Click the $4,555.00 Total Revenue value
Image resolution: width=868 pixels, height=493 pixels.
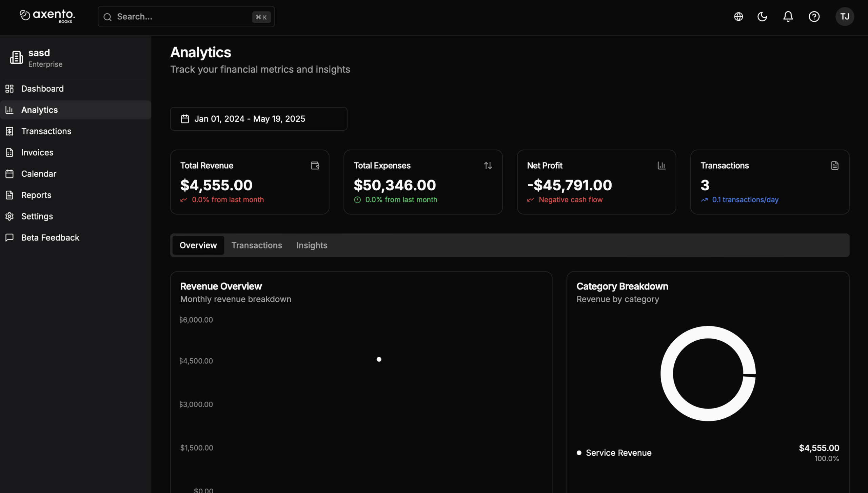point(216,185)
